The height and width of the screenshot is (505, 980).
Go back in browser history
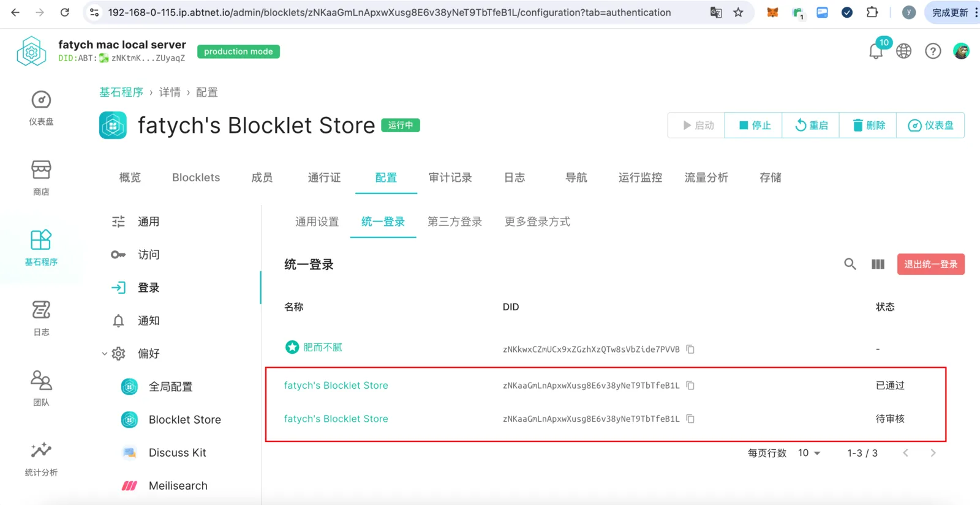click(15, 12)
